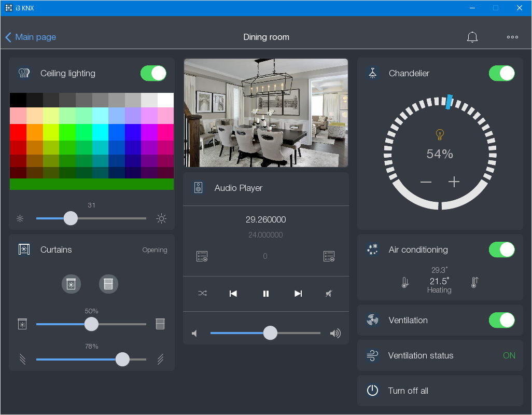Increase Chandelier brightness with plus button

tap(454, 182)
